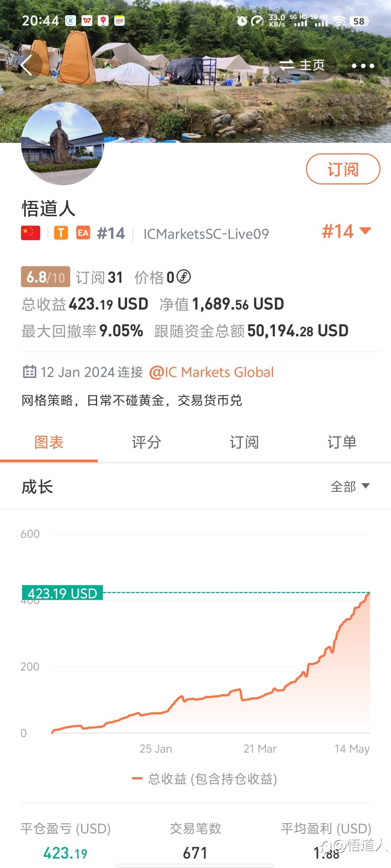391x868 pixels.
Task: Tap the orange T badge icon
Action: 61,233
